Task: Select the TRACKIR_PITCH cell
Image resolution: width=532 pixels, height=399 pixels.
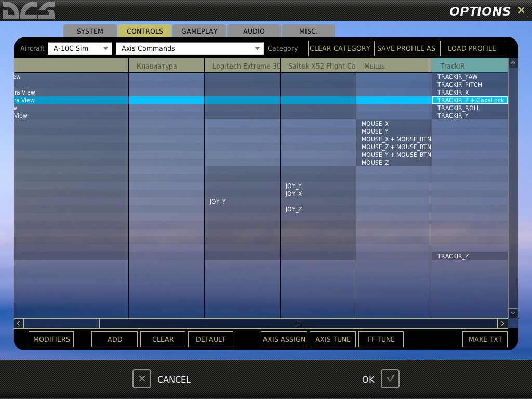Action: click(x=470, y=85)
